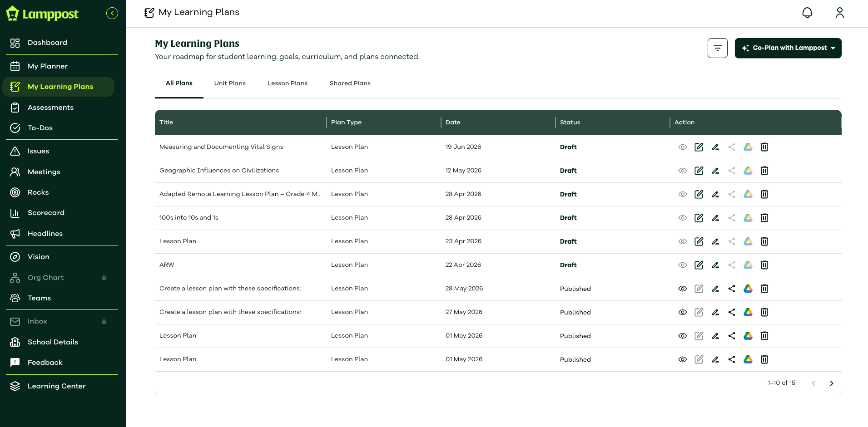This screenshot has width=868, height=427.
Task: Open the user profile icon
Action: pyautogui.click(x=840, y=13)
